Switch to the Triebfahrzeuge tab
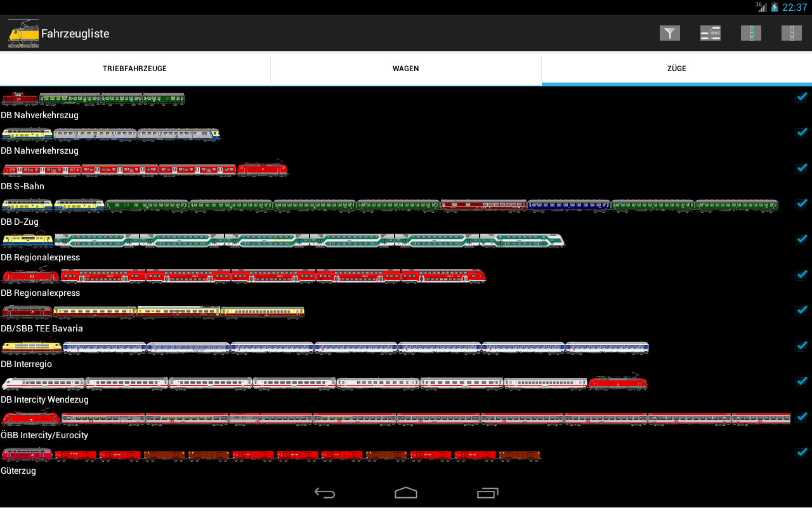Image resolution: width=812 pixels, height=508 pixels. pos(135,69)
